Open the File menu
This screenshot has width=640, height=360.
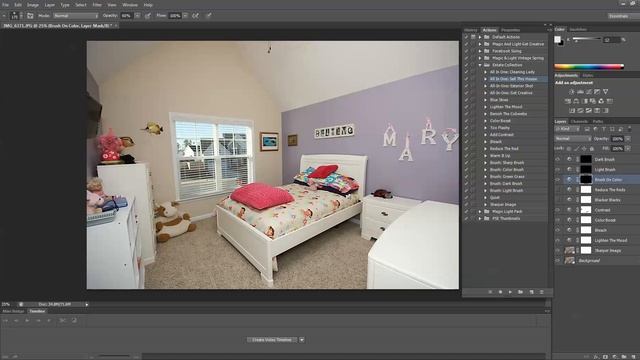[5, 5]
